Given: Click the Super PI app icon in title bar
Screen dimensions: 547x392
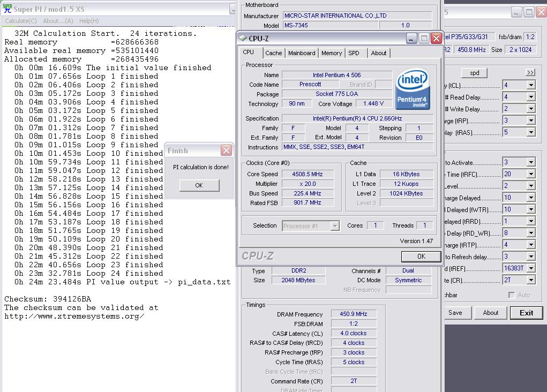Looking at the screenshot, I should click(x=7, y=9).
